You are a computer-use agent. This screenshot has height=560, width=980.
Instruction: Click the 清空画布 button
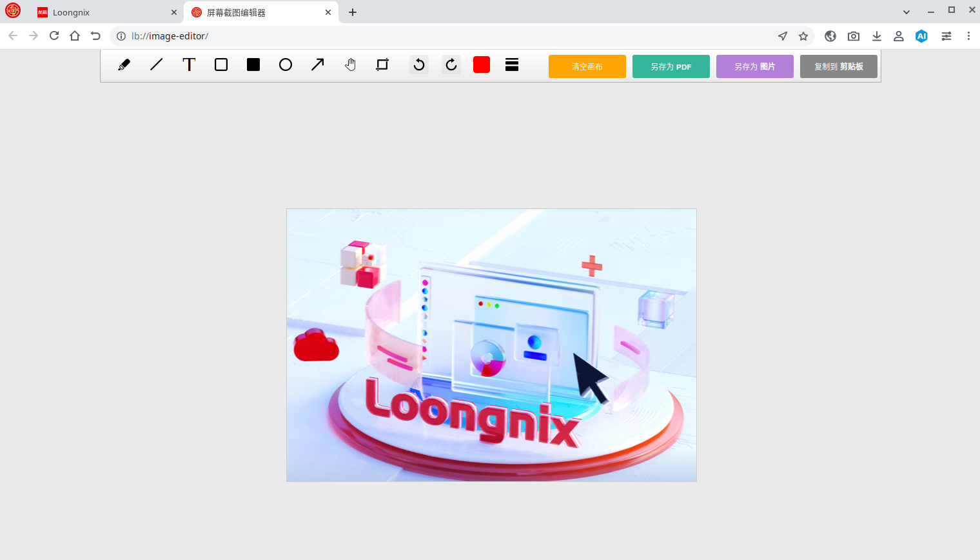pyautogui.click(x=587, y=66)
